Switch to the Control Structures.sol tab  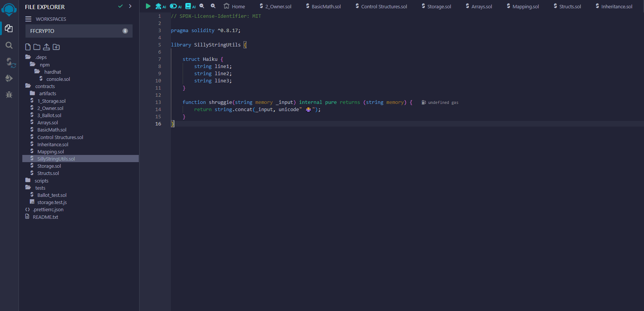tap(381, 6)
